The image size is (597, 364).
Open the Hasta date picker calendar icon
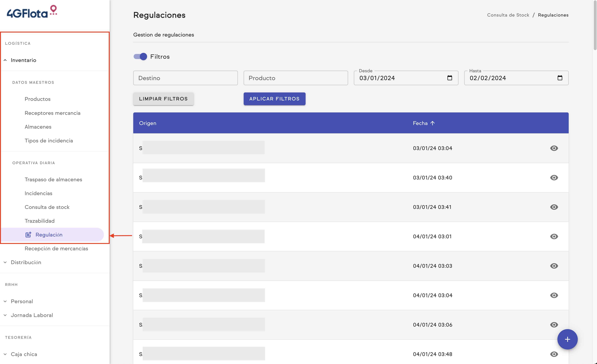(x=560, y=78)
